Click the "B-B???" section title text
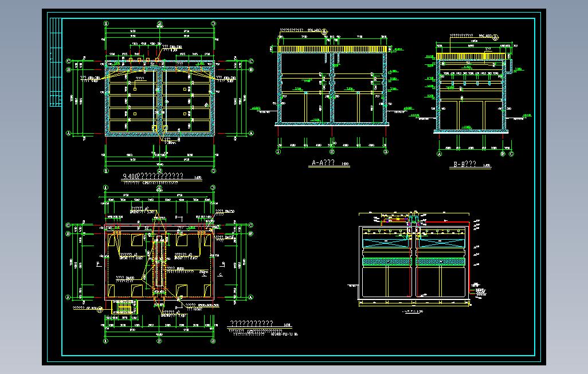 tap(465, 165)
